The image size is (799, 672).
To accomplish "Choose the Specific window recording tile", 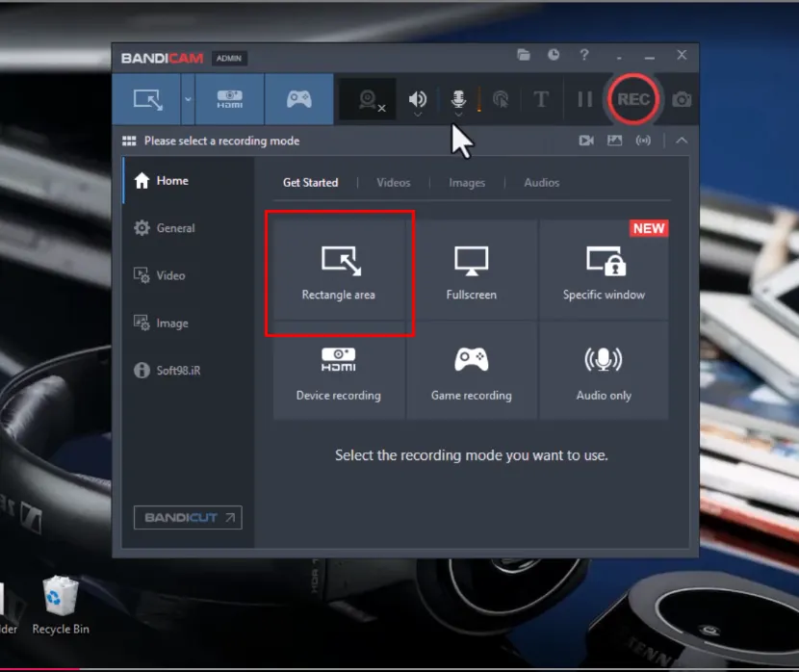I will [604, 270].
